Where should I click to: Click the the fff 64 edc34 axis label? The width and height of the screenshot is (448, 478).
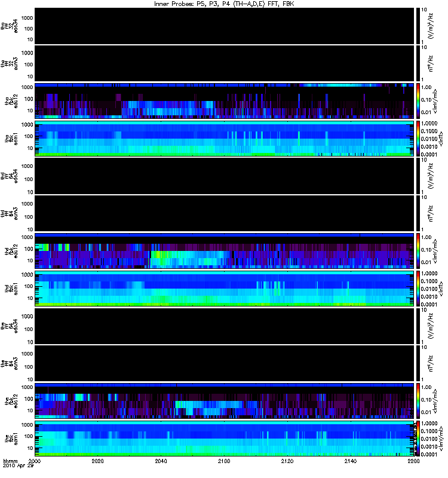coord(9,326)
